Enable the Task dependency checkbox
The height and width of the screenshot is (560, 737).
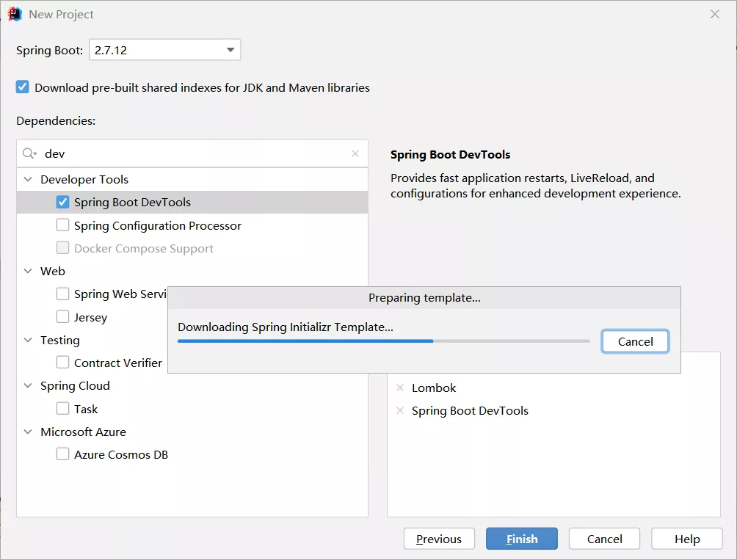tap(62, 408)
